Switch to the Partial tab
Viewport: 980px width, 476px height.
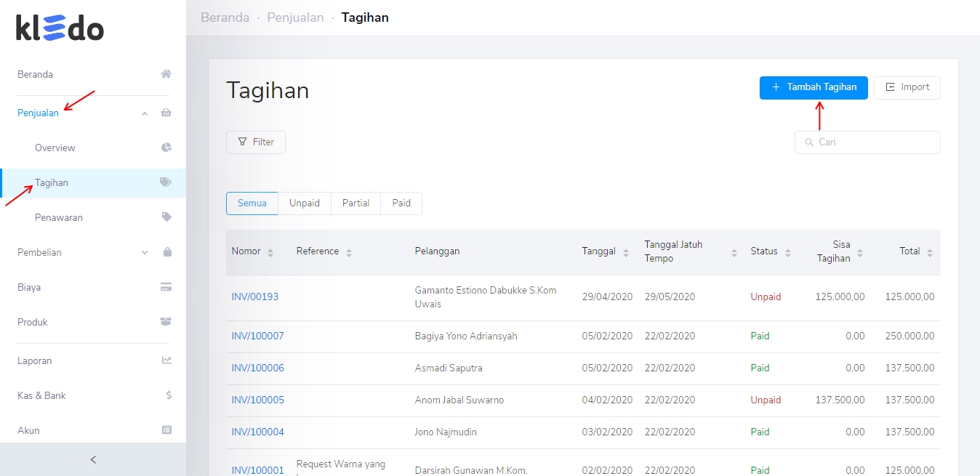[356, 203]
